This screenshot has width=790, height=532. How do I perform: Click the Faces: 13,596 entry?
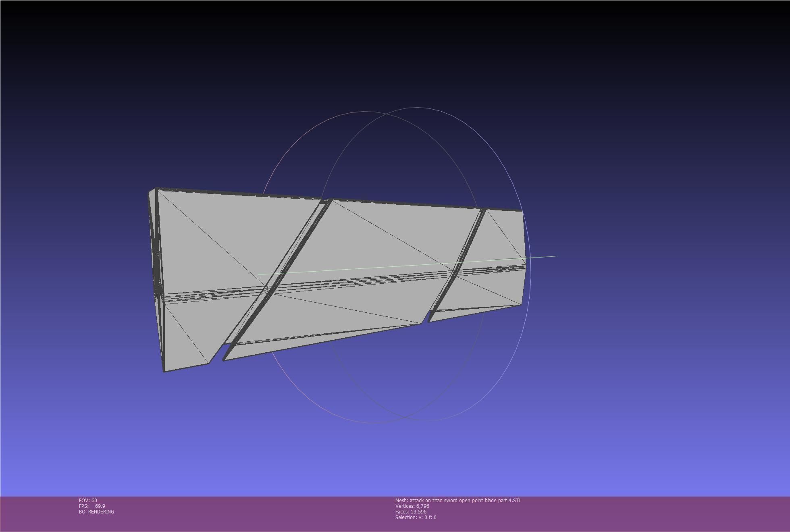coord(411,511)
